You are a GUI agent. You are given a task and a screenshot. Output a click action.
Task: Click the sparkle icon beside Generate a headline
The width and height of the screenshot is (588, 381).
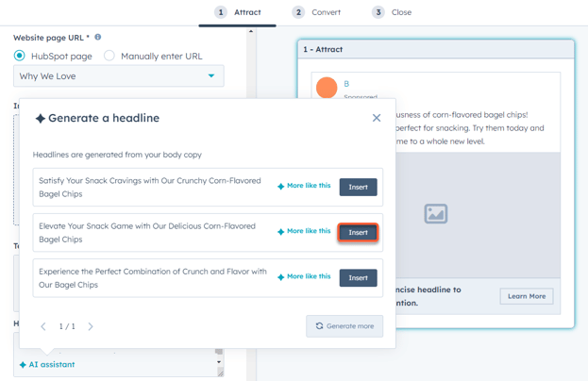click(40, 119)
